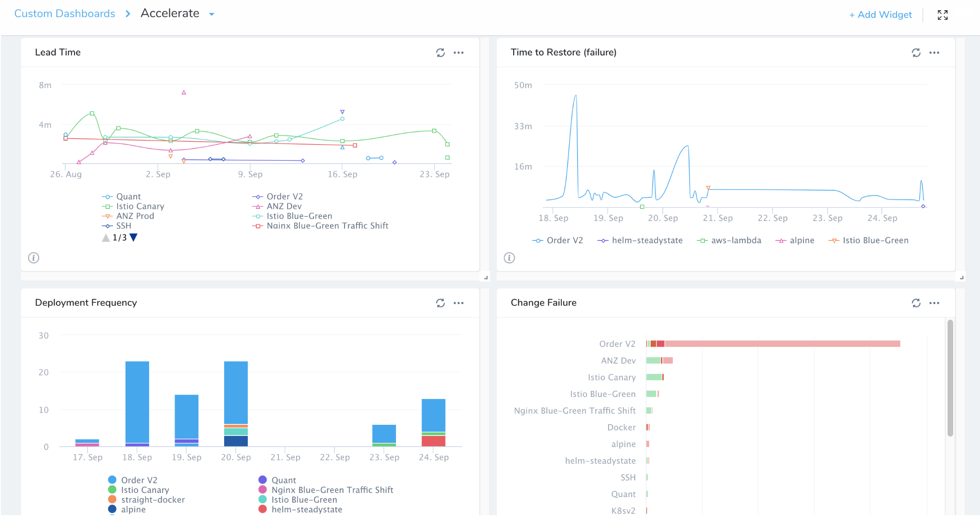Image resolution: width=980 pixels, height=517 pixels.
Task: Click the 1/3 legend page indicator
Action: (x=119, y=238)
